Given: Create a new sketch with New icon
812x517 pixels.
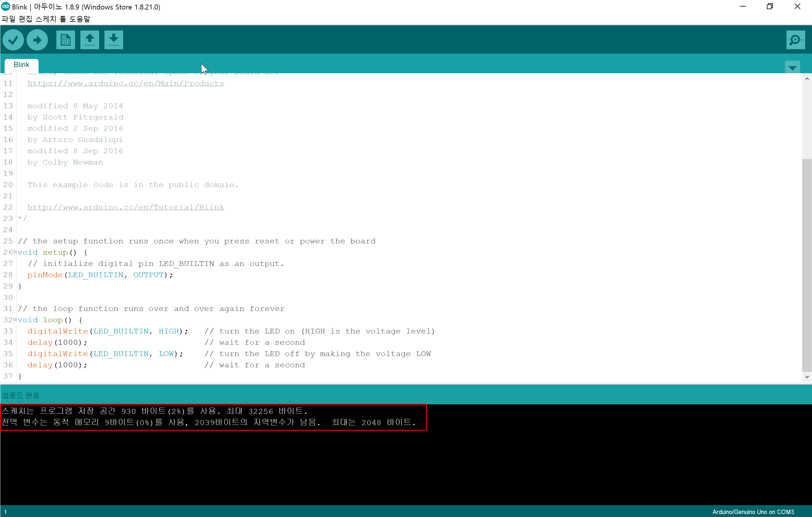Looking at the screenshot, I should [66, 40].
